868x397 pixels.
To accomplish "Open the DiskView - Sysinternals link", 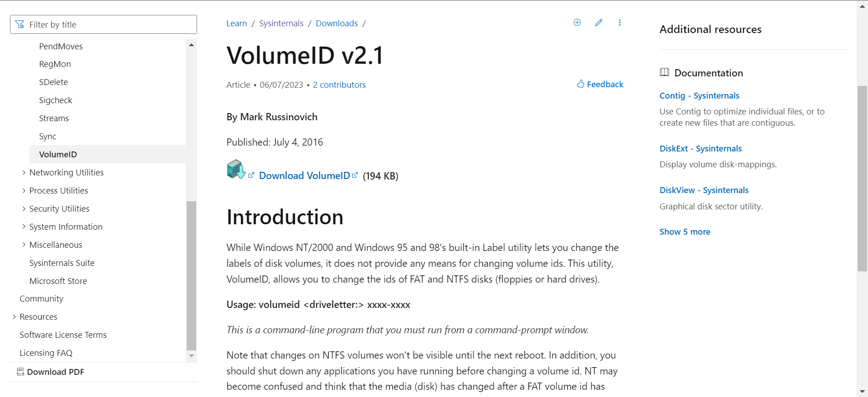I will [704, 190].
